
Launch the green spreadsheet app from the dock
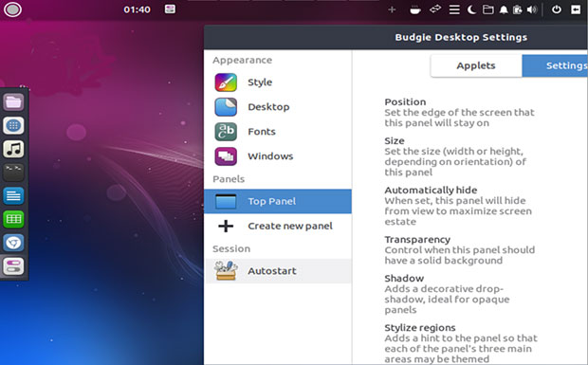[x=13, y=219]
